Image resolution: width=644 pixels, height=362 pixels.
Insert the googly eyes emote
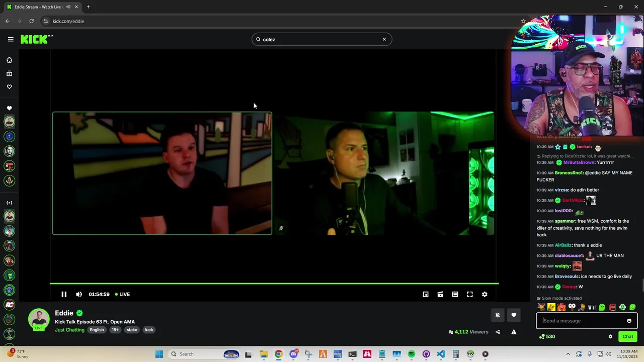click(572, 307)
